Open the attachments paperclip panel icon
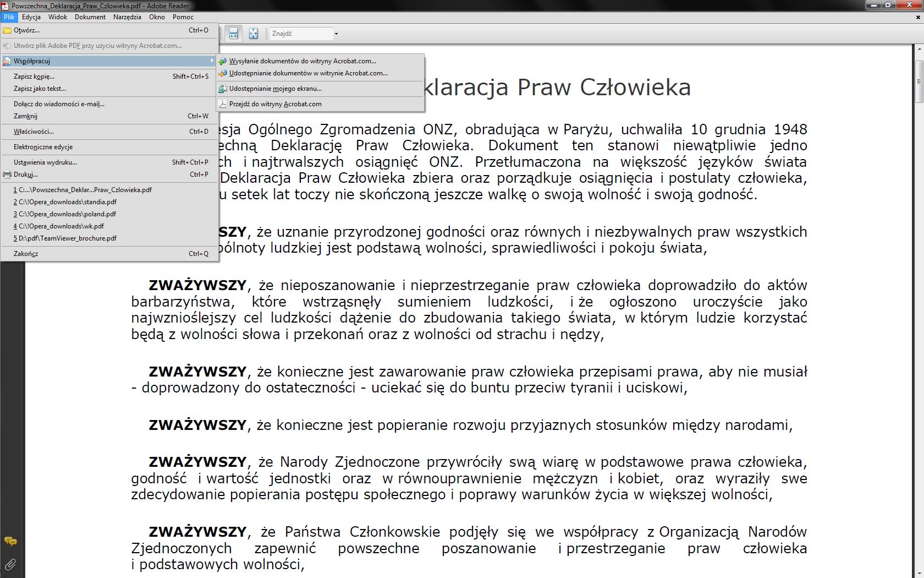The image size is (924, 578). [x=10, y=564]
